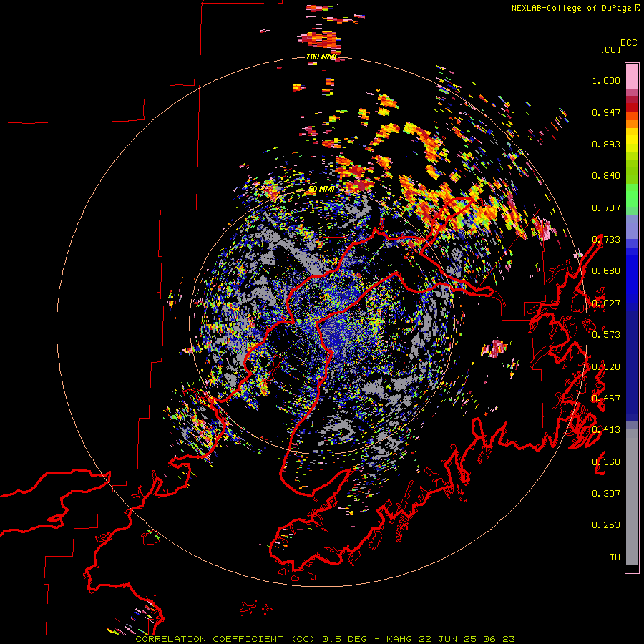Click the 0.947 scale value
Screen dimensions: 644x644
(606, 112)
